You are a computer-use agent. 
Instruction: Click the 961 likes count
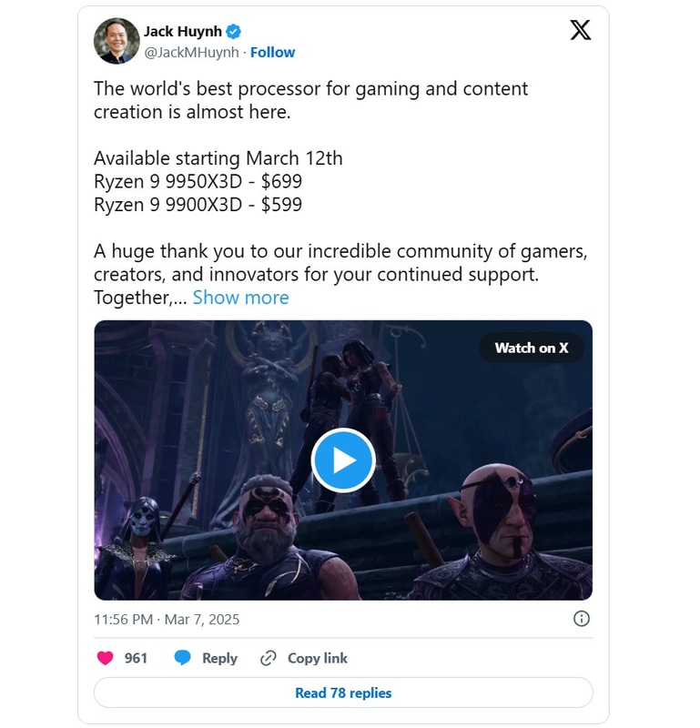pyautogui.click(x=136, y=658)
